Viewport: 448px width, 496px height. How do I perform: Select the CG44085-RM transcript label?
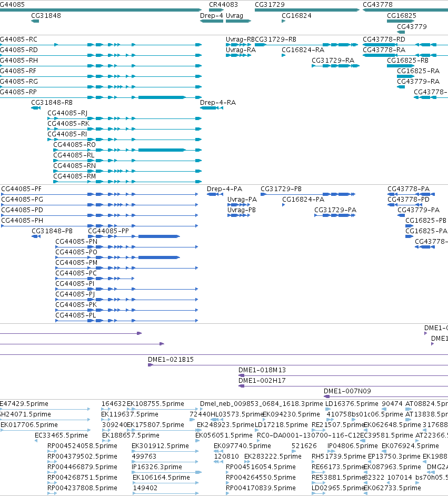point(74,176)
